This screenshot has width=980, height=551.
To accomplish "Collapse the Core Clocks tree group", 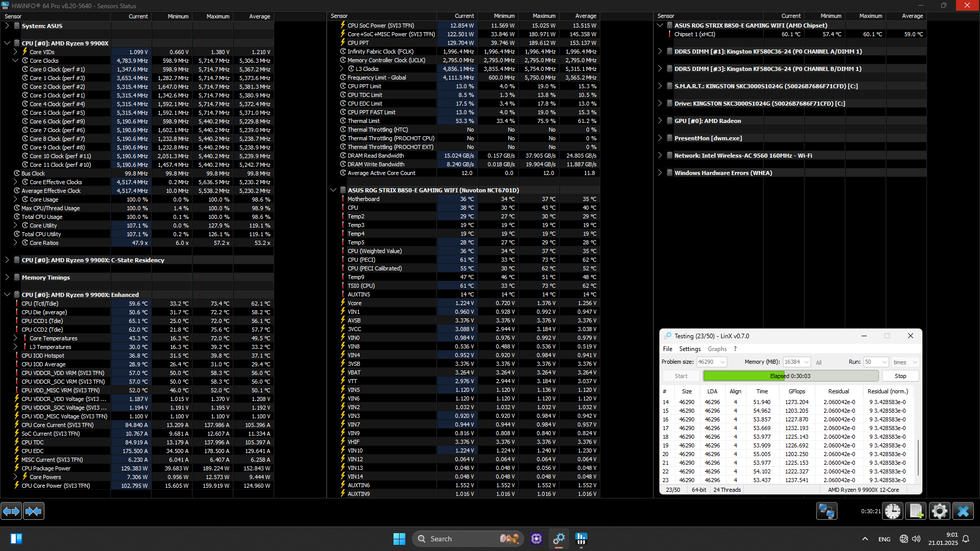I will click(15, 60).
